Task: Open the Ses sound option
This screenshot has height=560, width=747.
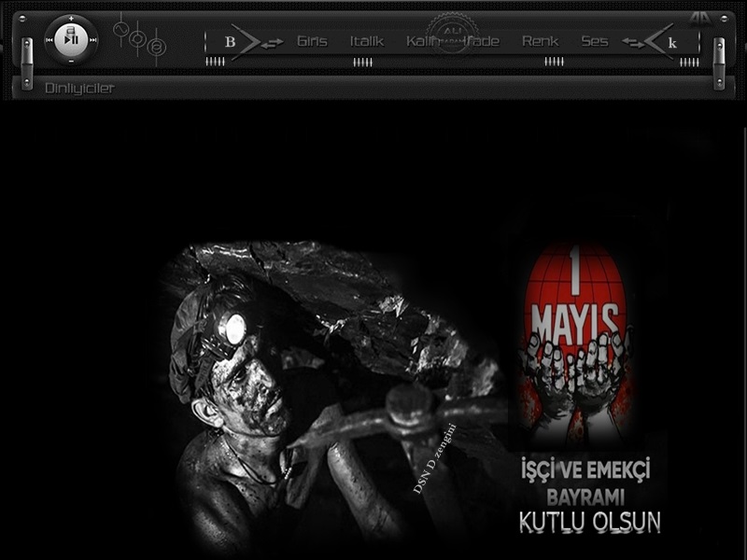Action: pos(594,41)
